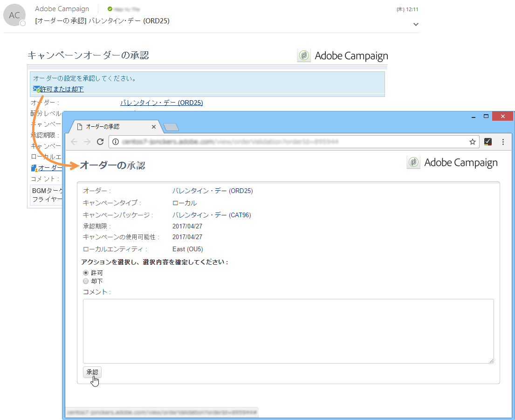Close the オーダーの承認 browser tab
Screen dimensions: 515x420
click(x=153, y=127)
